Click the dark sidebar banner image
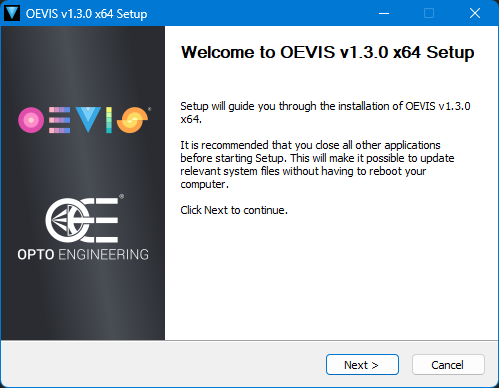499x388 pixels. (83, 183)
